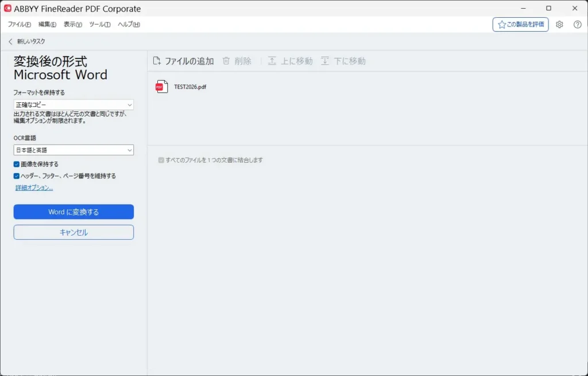Viewport: 588px width, 376px height.
Task: Open the ヘルプ menu
Action: (129, 24)
